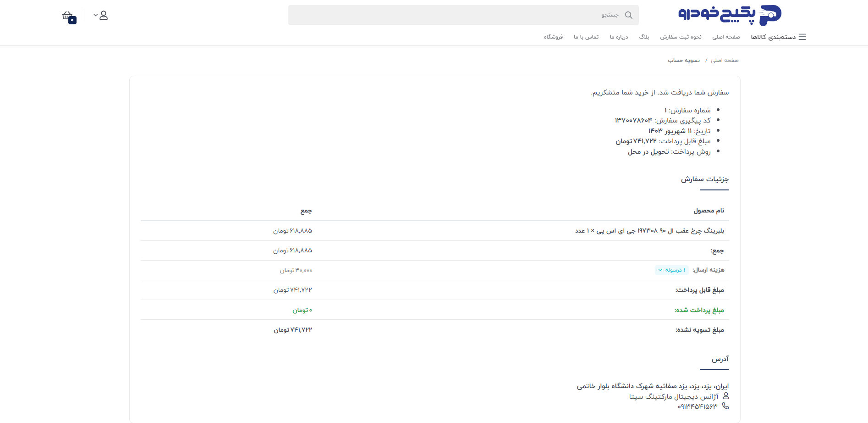868x423 pixels.
Task: Open دسته‌بندی کالاها categories menu
Action: pos(773,37)
